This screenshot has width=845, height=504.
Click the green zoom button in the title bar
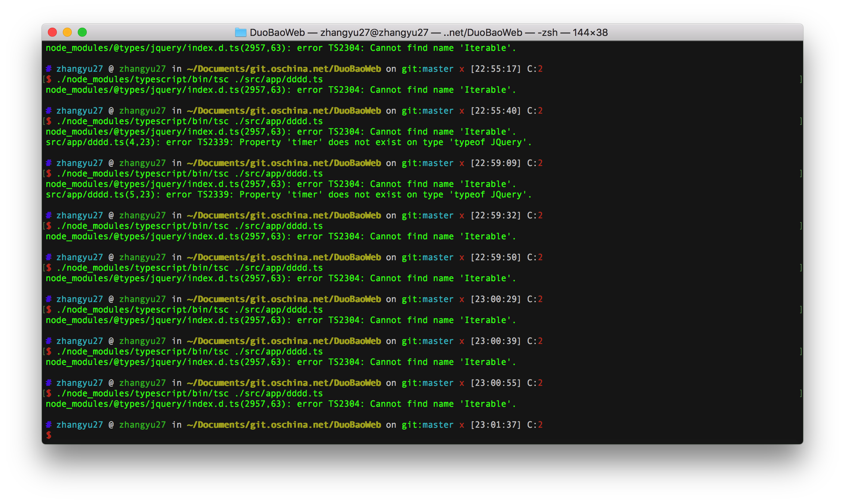[82, 32]
